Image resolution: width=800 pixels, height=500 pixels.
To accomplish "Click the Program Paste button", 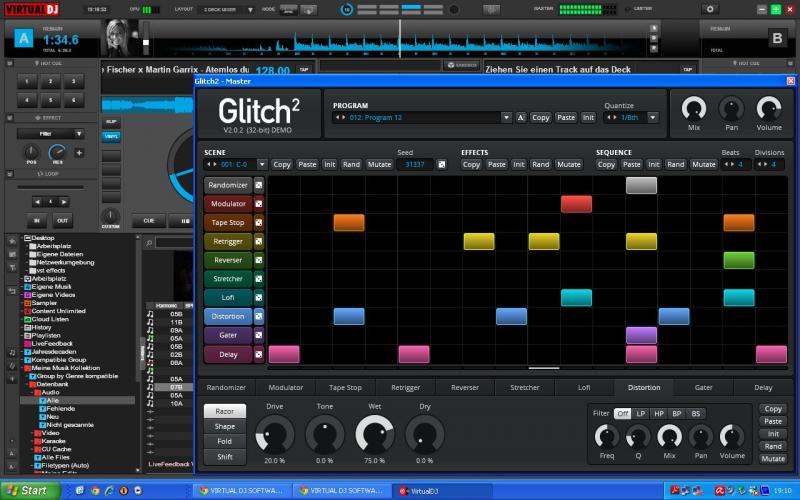I will click(566, 117).
